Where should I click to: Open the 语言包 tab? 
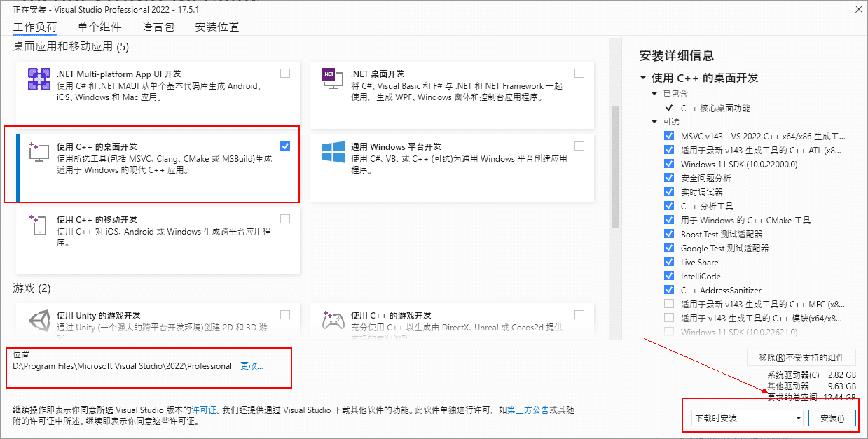click(158, 27)
